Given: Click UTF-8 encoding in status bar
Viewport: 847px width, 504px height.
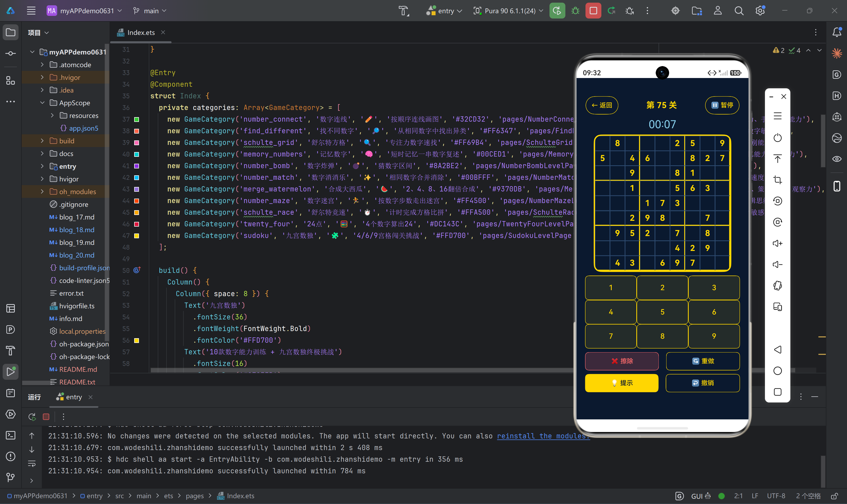Looking at the screenshot, I should tap(776, 496).
